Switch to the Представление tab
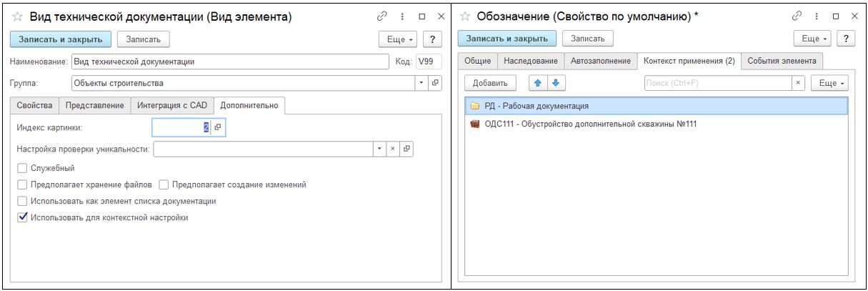Viewport: 868px width, 291px height. [x=94, y=105]
